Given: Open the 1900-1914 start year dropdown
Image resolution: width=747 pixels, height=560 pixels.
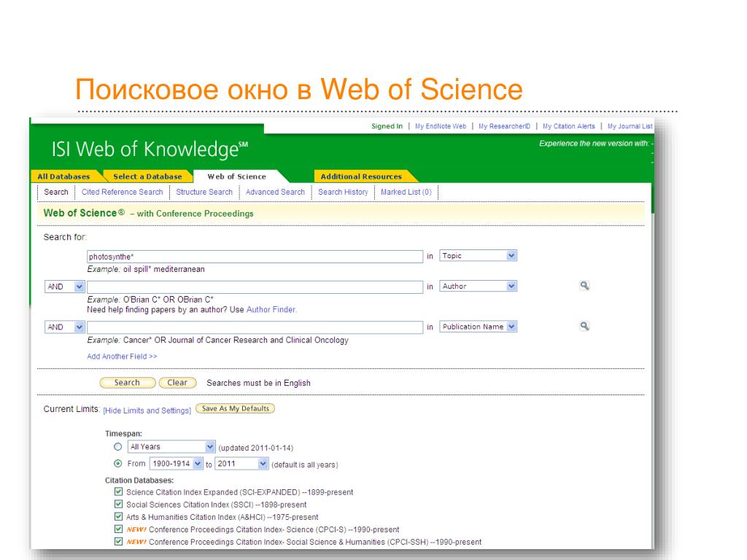Looking at the screenshot, I should coord(177,463).
